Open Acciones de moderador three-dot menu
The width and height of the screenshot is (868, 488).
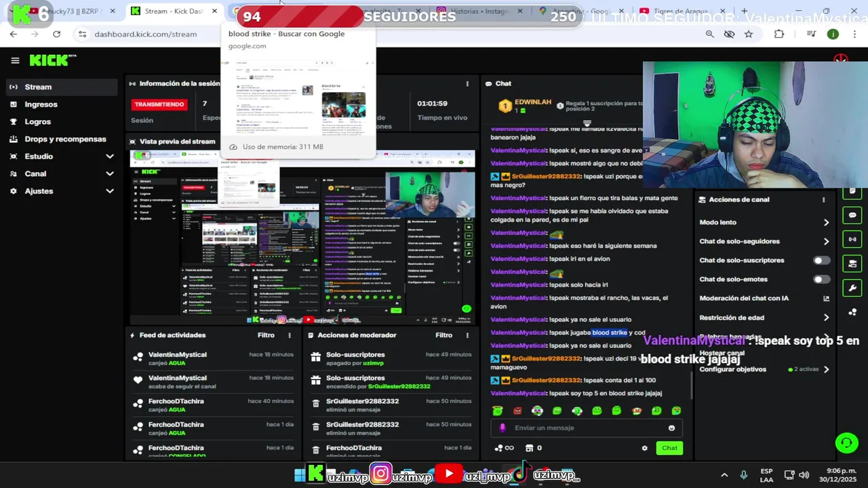click(467, 335)
